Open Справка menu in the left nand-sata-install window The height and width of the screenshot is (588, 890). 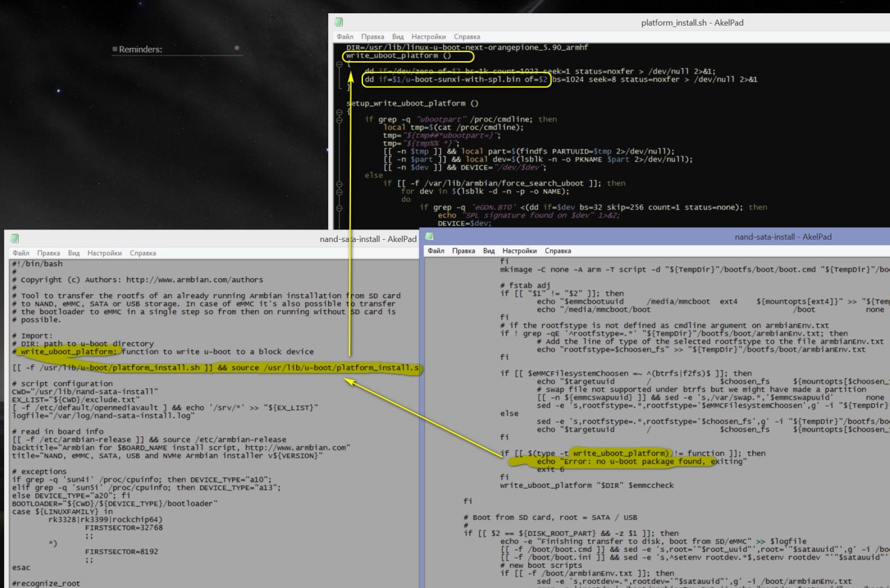pos(143,253)
